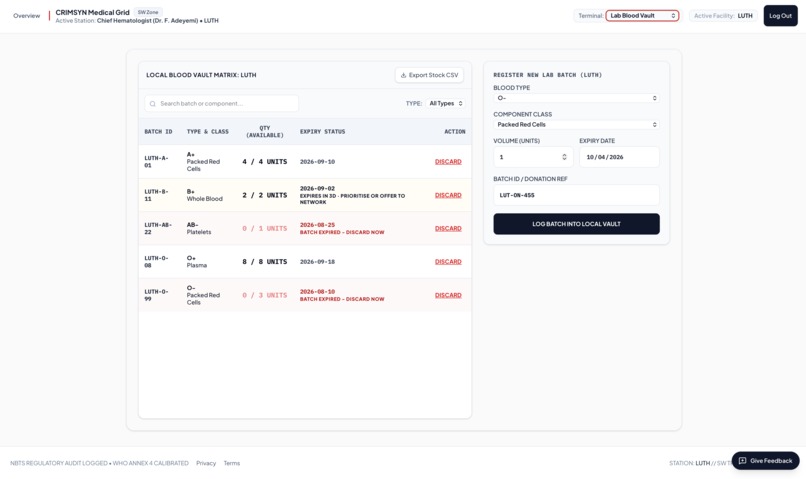Click the Batch ID column header
Screen dimensions: 806x479
pyautogui.click(x=158, y=132)
